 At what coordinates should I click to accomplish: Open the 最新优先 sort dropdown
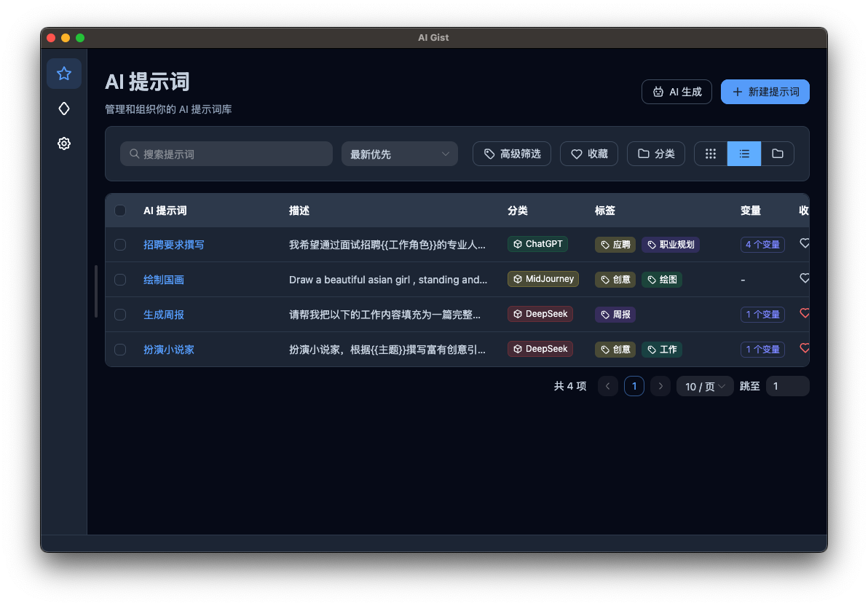(399, 154)
